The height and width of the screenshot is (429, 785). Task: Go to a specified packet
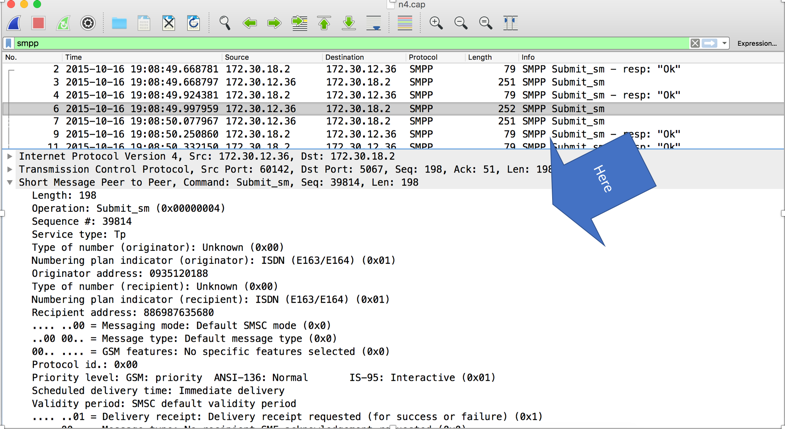point(299,23)
